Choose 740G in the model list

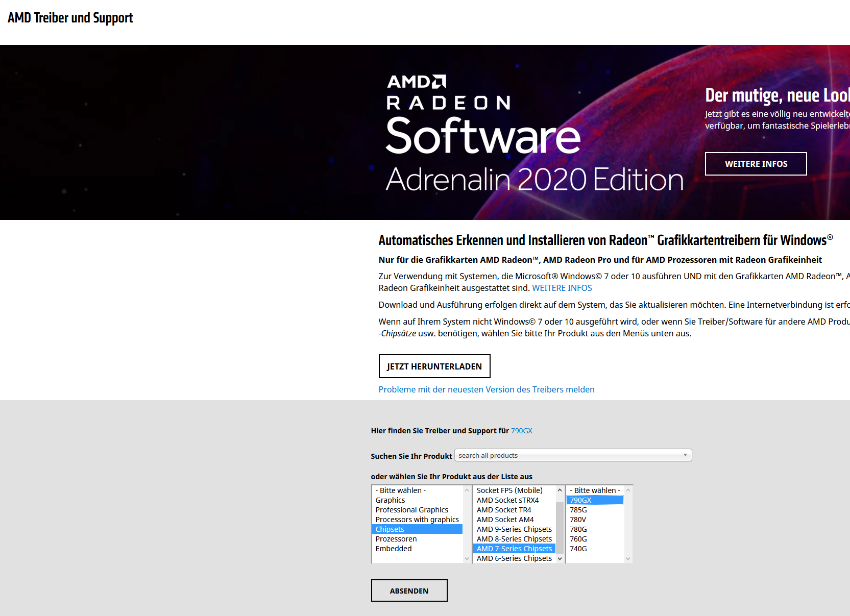coord(595,549)
